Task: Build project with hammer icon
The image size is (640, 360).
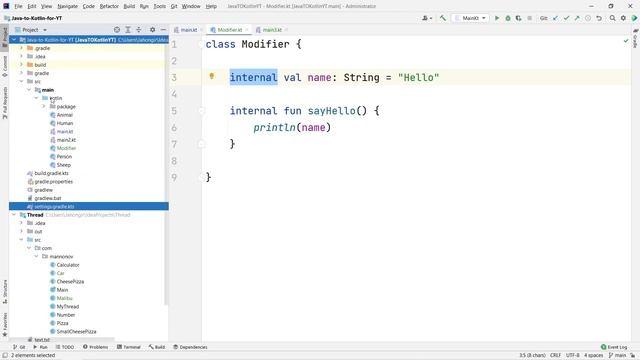Action: tap(443, 18)
